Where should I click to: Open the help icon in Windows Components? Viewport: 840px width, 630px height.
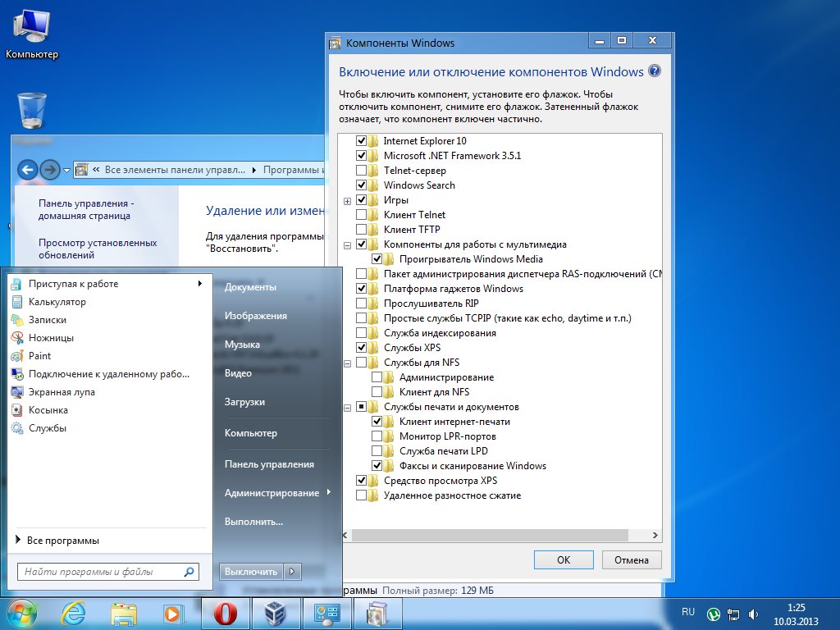tap(654, 71)
